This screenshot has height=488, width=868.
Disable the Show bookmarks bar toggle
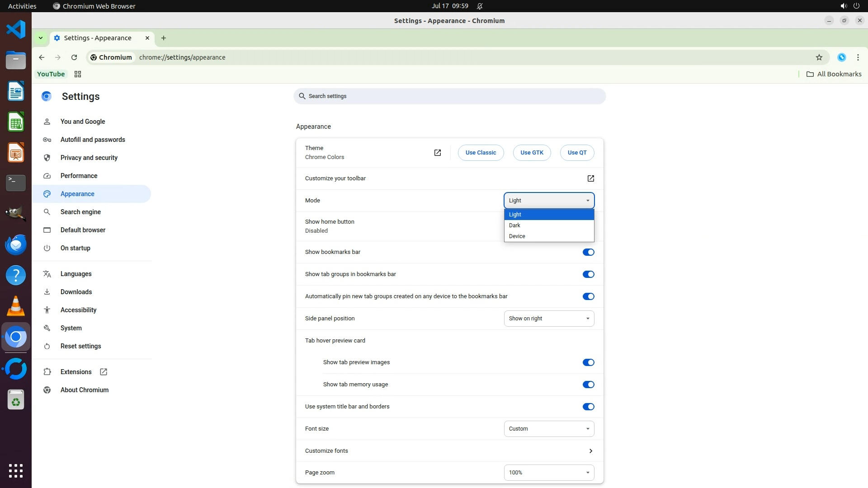tap(588, 252)
